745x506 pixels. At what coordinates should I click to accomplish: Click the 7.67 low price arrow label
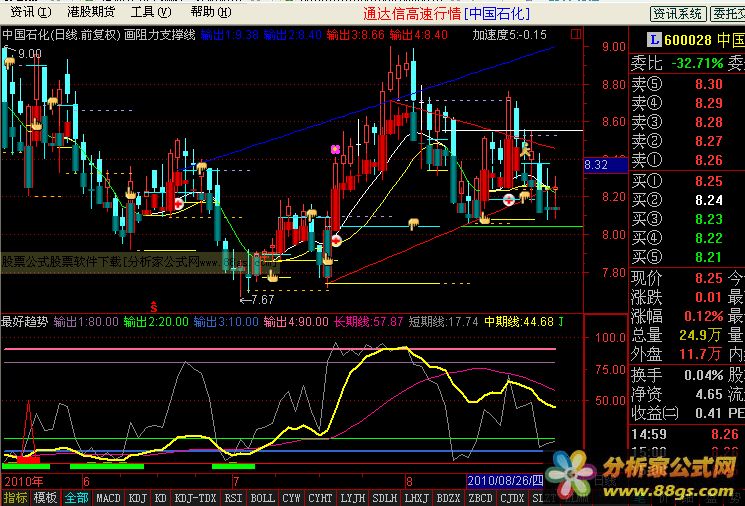click(x=257, y=300)
